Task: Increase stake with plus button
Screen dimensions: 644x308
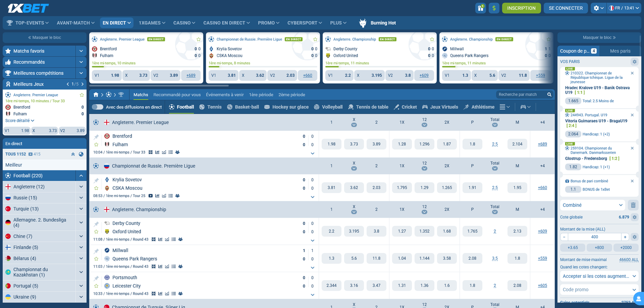Action: coord(625,237)
